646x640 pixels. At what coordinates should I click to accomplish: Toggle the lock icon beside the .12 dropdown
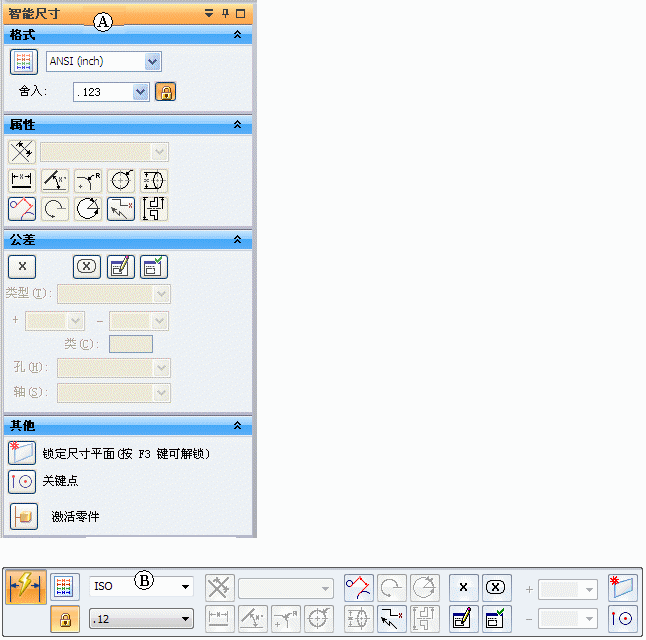click(64, 620)
